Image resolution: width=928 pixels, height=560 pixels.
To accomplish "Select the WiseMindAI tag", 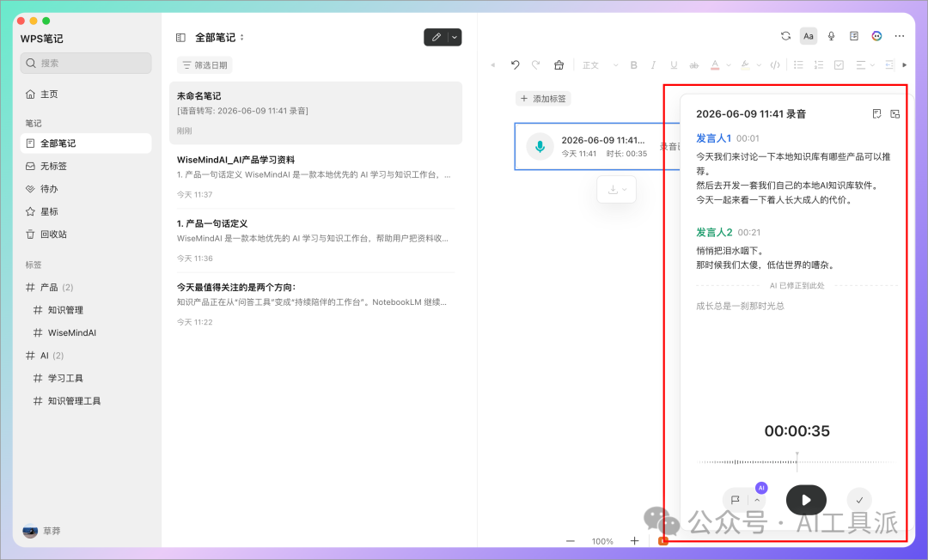I will tap(86, 333).
